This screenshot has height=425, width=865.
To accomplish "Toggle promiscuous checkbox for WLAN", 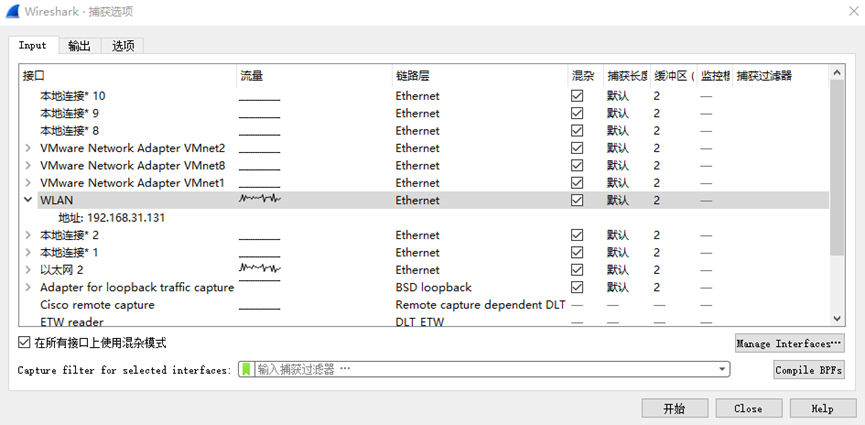I will [x=577, y=200].
